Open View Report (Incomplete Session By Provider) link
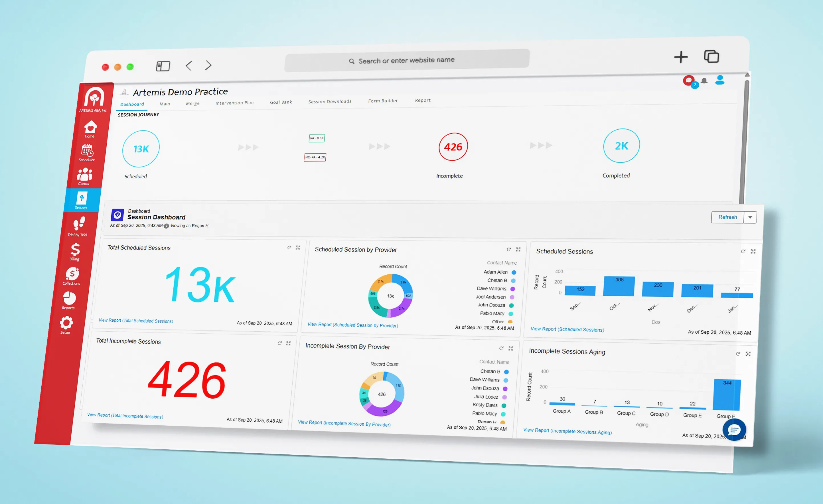 tap(344, 423)
